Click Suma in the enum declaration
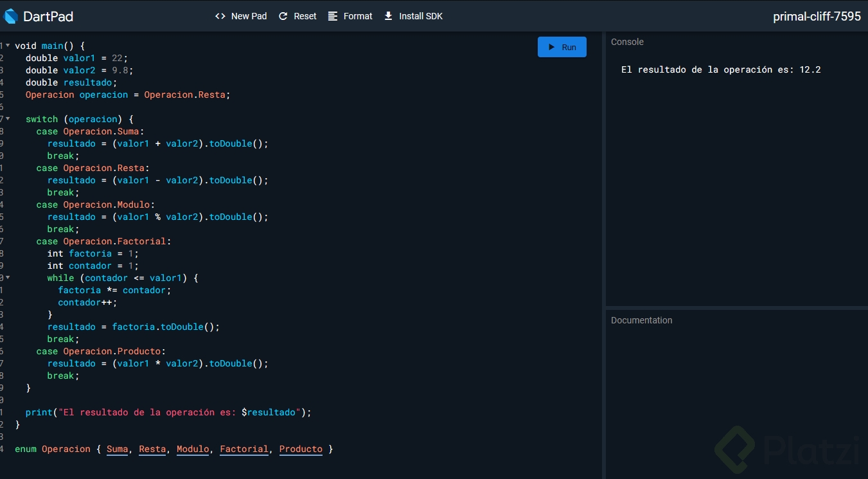 click(117, 449)
